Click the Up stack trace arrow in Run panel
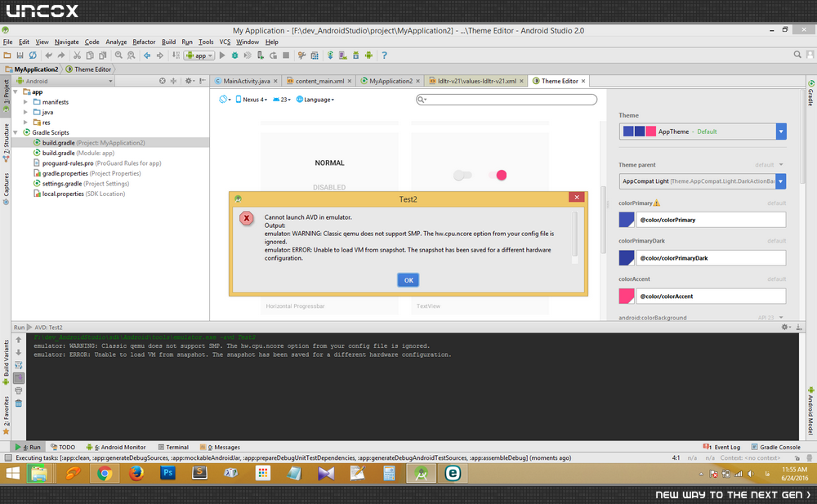Screen dimensions: 817x504 tap(19, 340)
